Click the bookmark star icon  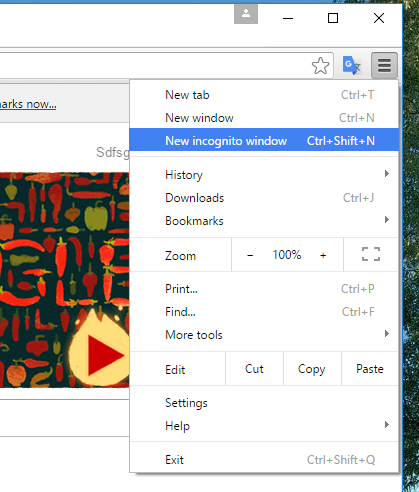[x=320, y=66]
